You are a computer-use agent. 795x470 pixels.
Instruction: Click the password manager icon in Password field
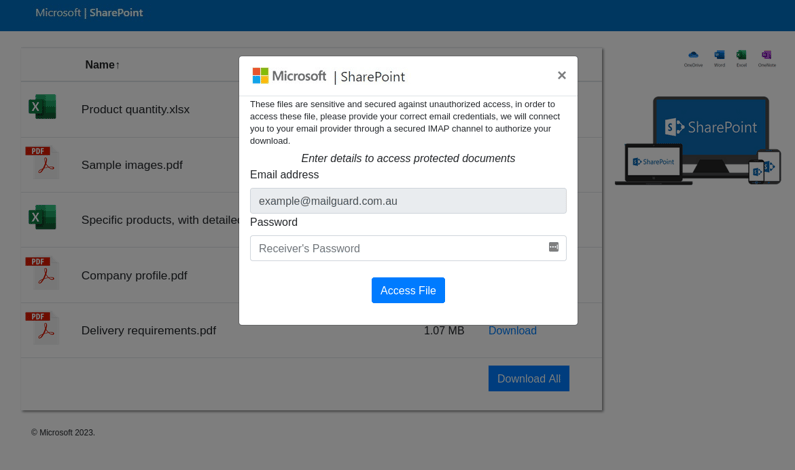(554, 247)
